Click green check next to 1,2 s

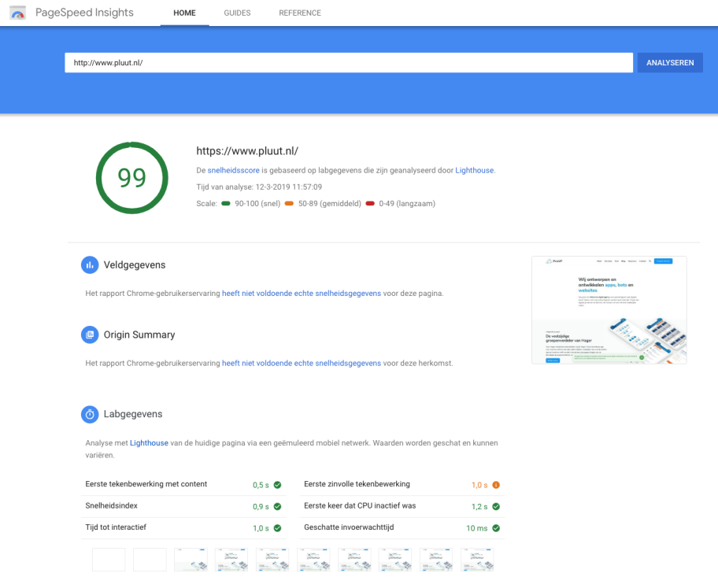(496, 506)
